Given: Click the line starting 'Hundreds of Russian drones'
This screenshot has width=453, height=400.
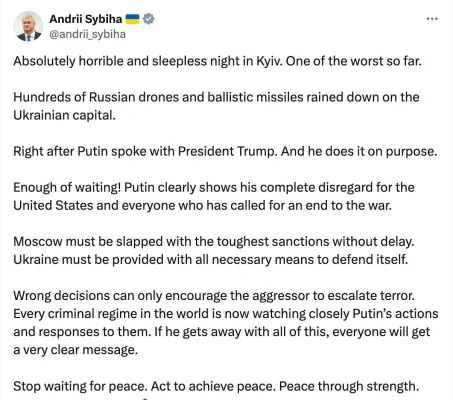Looking at the screenshot, I should pos(216,97).
